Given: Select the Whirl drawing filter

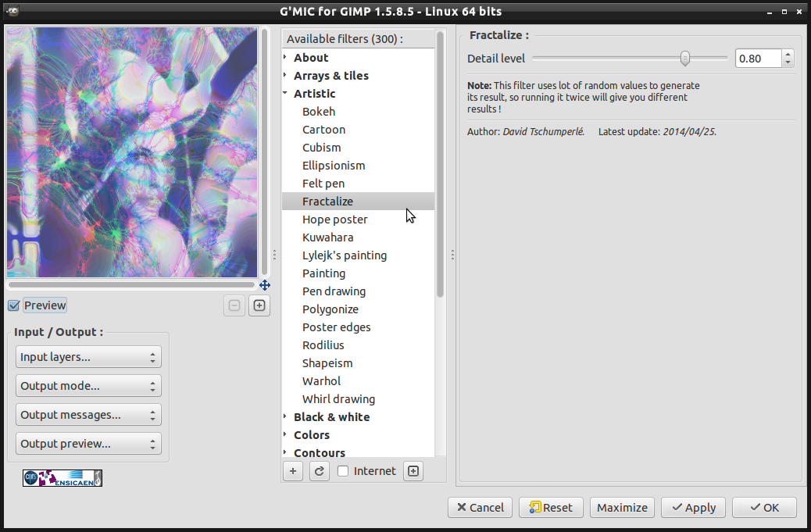Looking at the screenshot, I should click(x=339, y=399).
